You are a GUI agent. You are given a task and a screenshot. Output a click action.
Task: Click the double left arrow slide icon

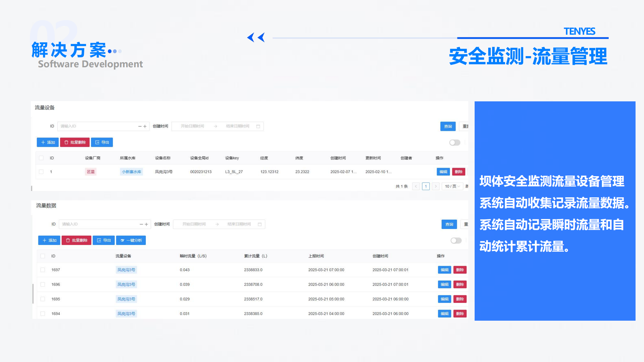coord(256,37)
